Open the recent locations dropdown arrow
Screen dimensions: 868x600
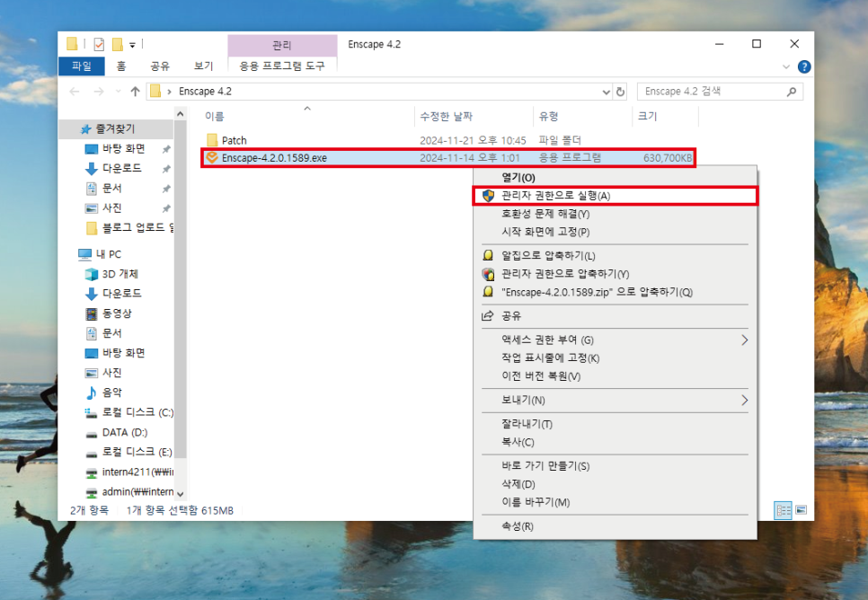(x=118, y=92)
